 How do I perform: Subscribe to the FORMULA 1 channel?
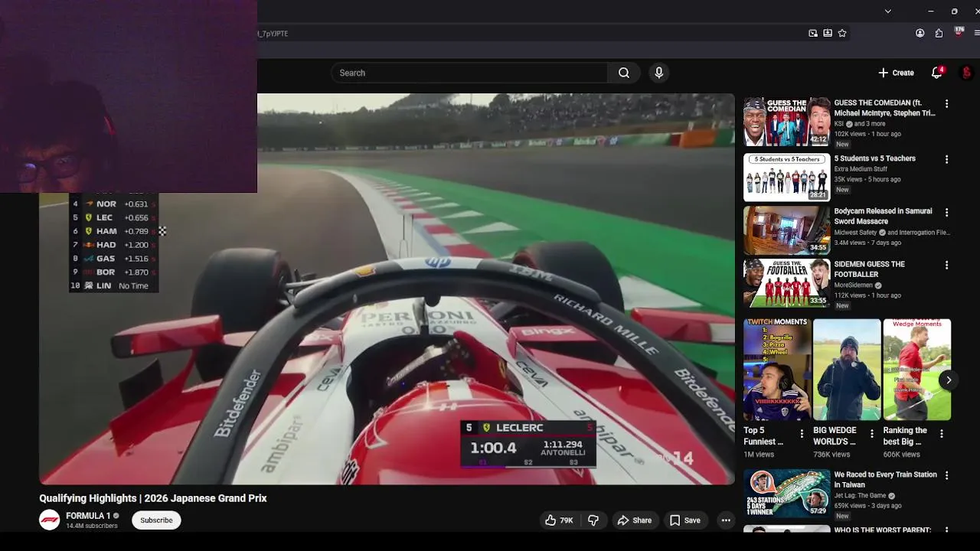point(156,520)
